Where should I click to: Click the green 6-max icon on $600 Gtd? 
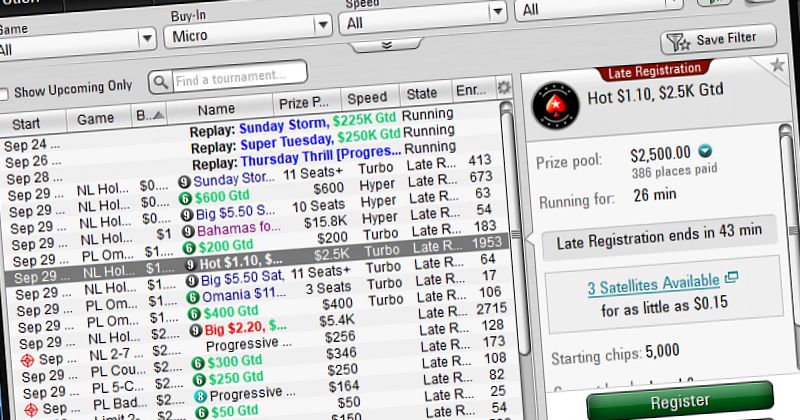point(186,197)
